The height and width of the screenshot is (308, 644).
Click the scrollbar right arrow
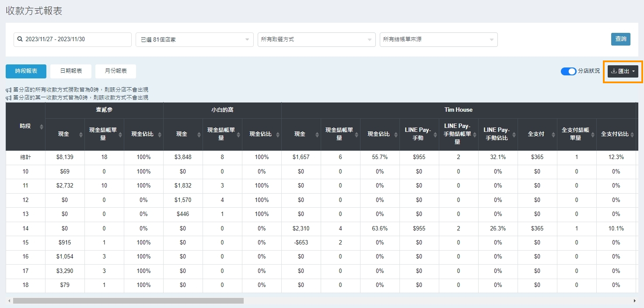click(634, 301)
